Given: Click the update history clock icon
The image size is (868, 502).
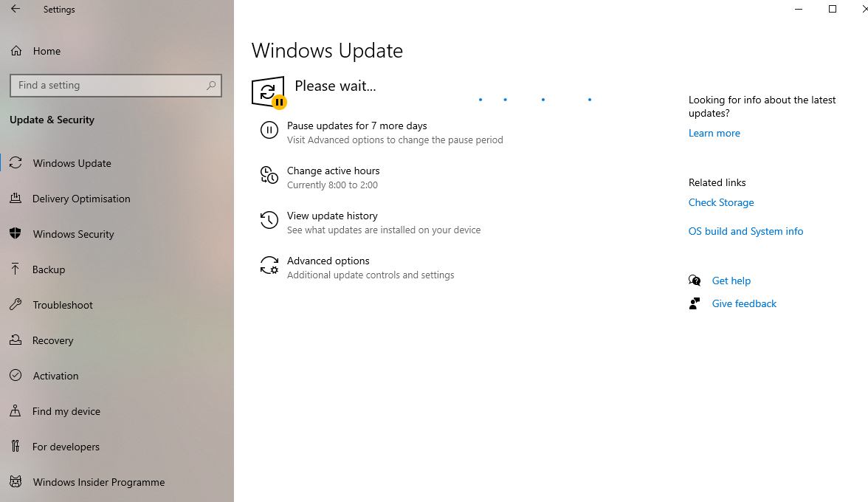Looking at the screenshot, I should pyautogui.click(x=269, y=220).
